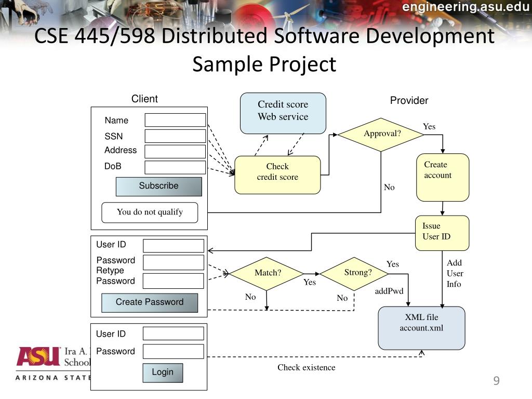Select the Match? decision diamond
Image resolution: width=532 pixels, height=399 pixels.
[267, 274]
